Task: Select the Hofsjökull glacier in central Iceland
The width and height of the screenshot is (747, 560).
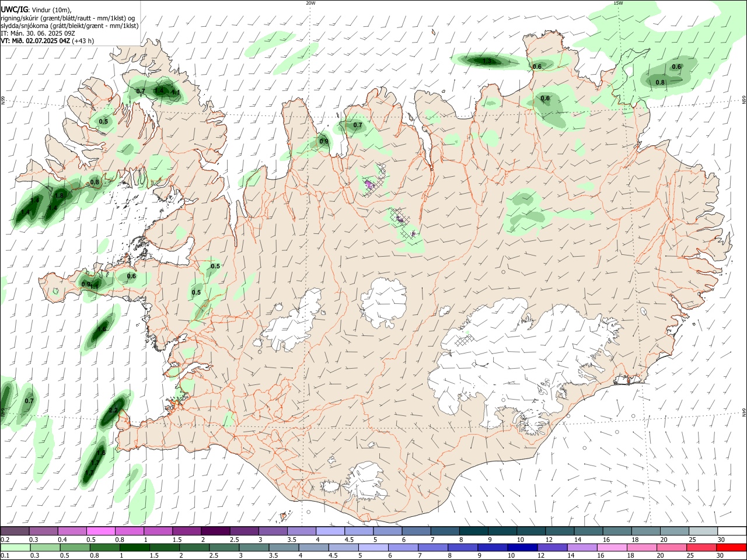Action: click(385, 302)
